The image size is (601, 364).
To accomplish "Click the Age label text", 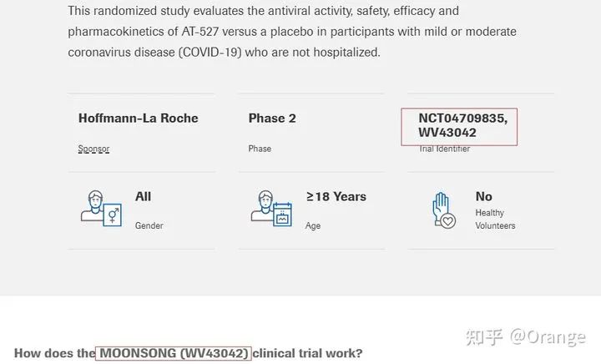I will (313, 225).
